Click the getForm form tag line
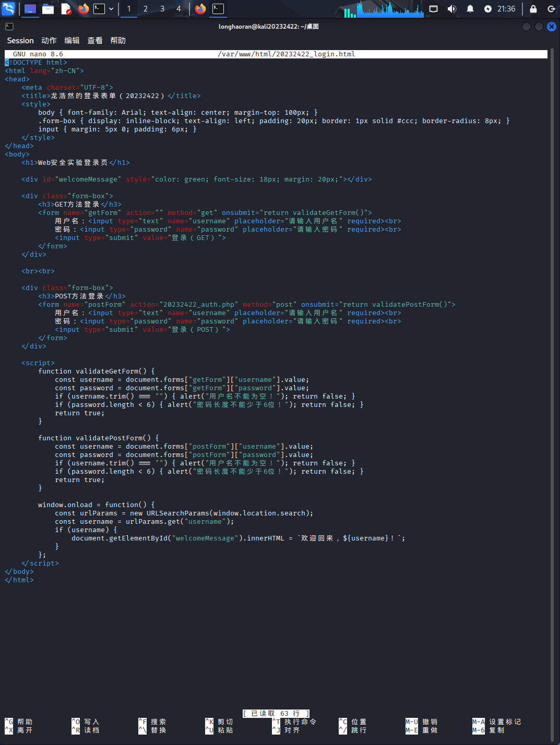 tap(205, 213)
